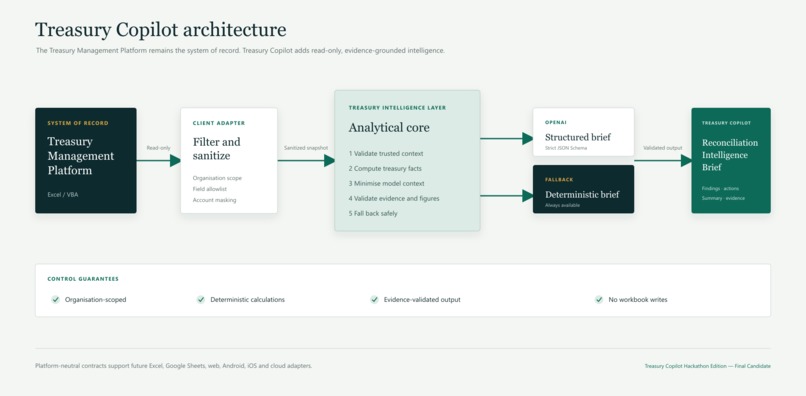Click the 'No workbook writes' guarantee text
Screen dimensions: 806x396
[638, 299]
